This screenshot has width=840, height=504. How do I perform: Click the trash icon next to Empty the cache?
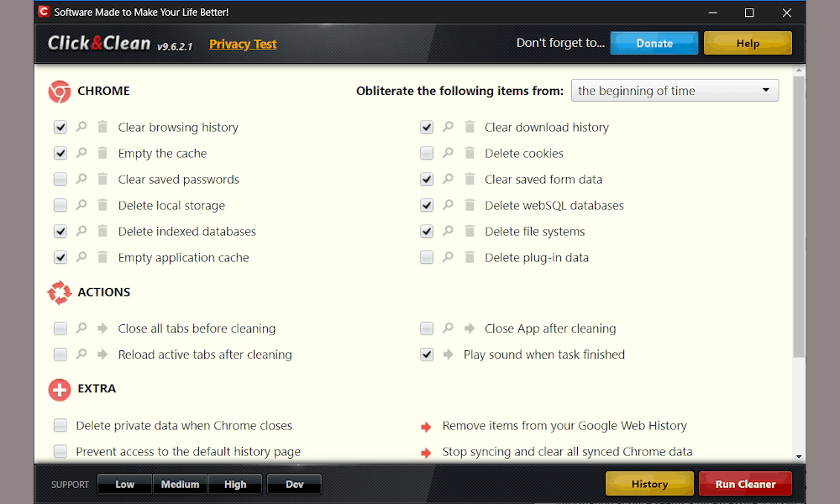tap(102, 153)
